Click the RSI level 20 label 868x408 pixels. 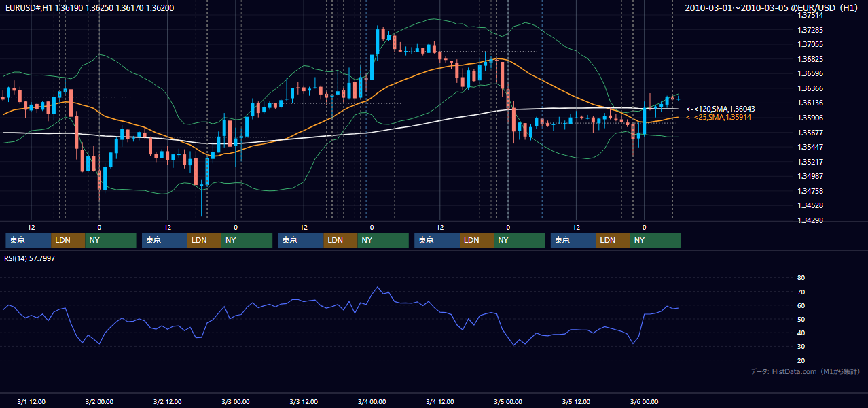(801, 361)
